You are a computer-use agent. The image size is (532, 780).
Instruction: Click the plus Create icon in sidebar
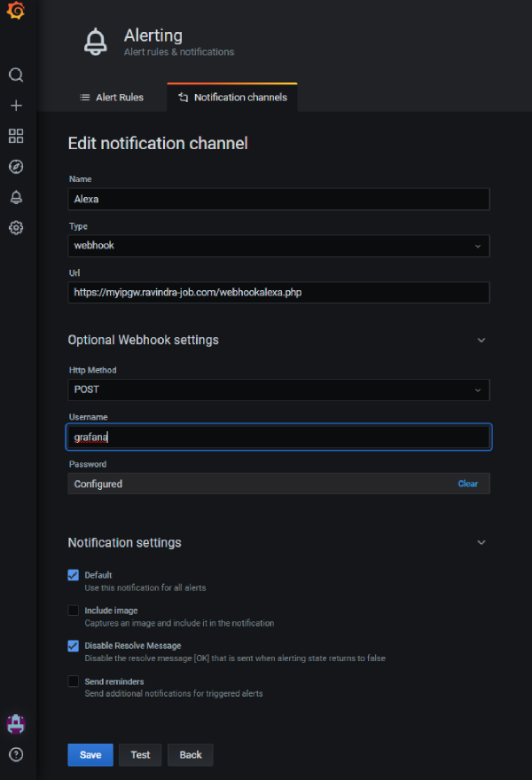pyautogui.click(x=15, y=106)
